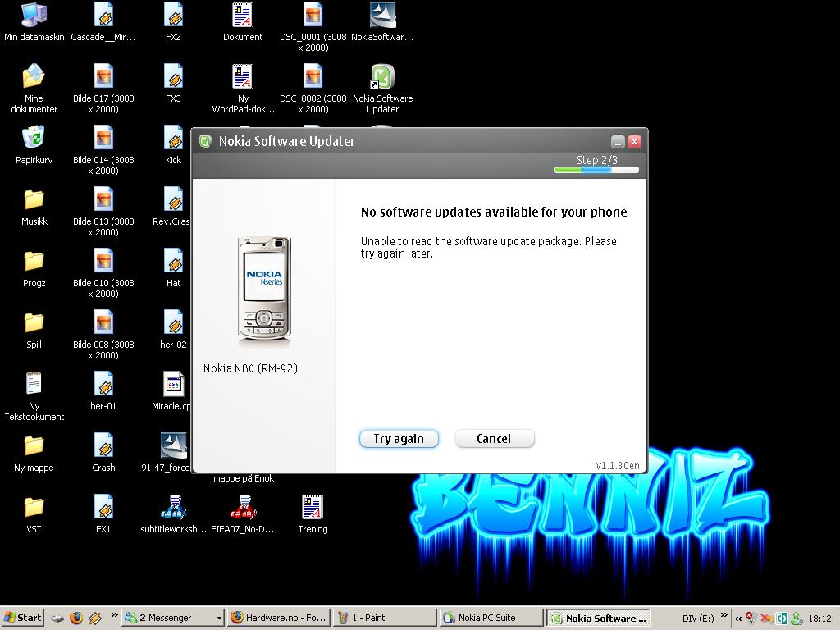Screen dimensions: 840x630
Task: Select Bilde 017 image file
Action: [x=103, y=89]
